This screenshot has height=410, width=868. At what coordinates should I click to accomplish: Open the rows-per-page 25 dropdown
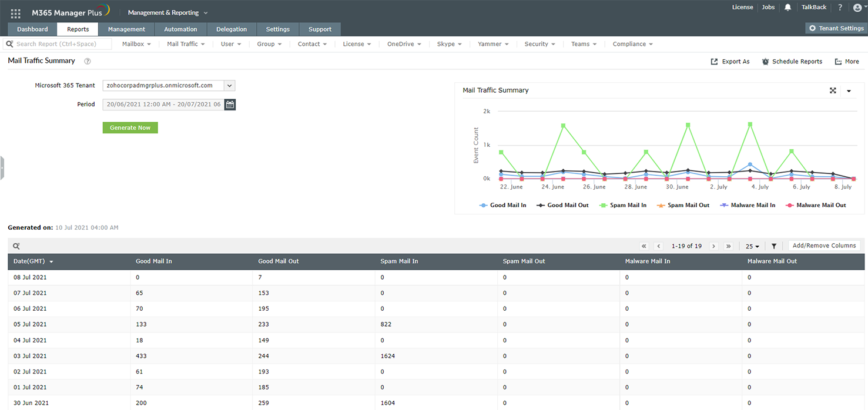tap(752, 246)
